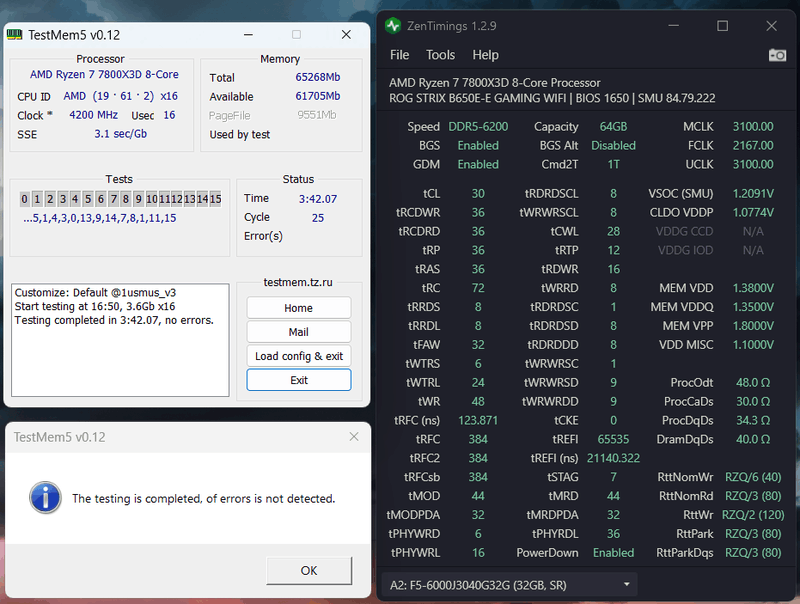This screenshot has height=604, width=800.
Task: Click the 64GB capacity value
Action: coord(613,127)
